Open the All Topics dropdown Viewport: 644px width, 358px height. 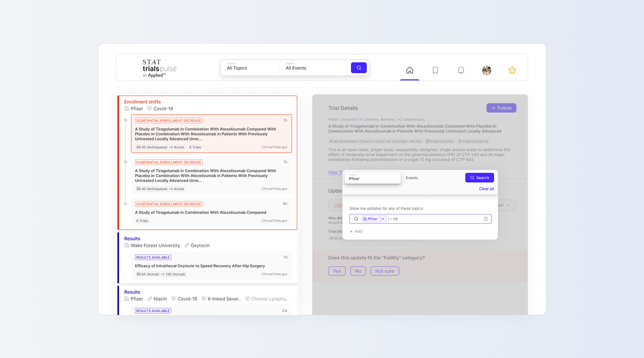249,68
